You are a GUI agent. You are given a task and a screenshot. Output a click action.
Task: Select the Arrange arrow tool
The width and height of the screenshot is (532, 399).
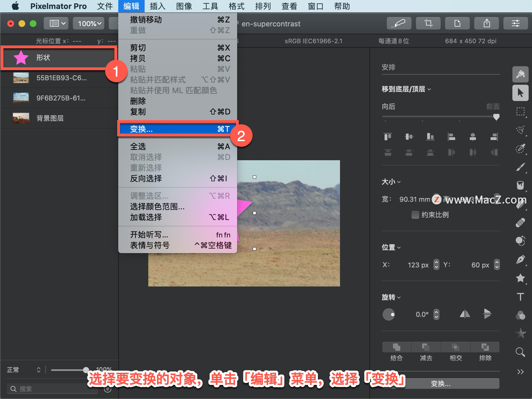(x=521, y=93)
